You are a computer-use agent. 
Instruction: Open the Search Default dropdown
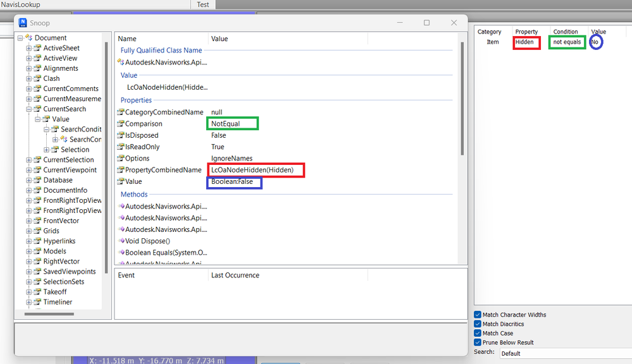click(566, 353)
